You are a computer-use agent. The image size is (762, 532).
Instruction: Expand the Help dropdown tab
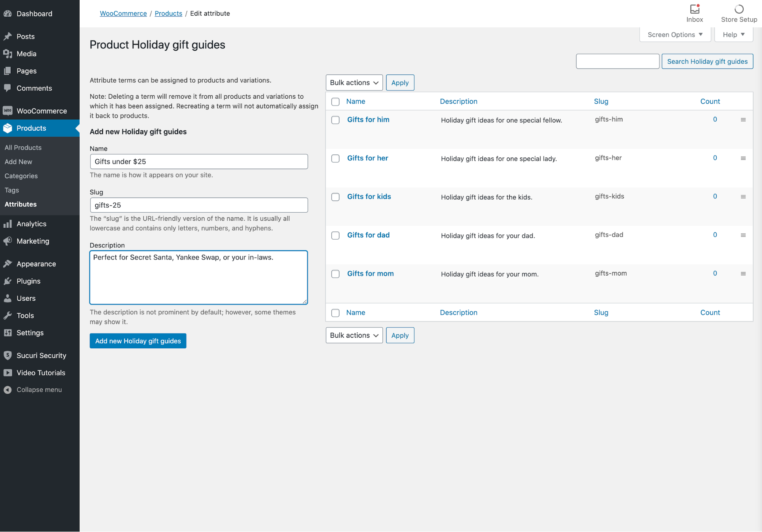(x=733, y=35)
